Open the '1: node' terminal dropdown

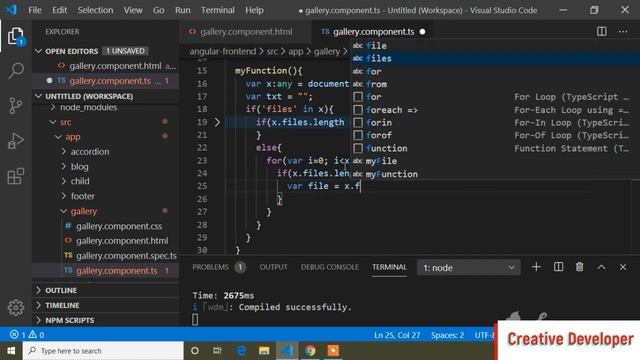(469, 268)
